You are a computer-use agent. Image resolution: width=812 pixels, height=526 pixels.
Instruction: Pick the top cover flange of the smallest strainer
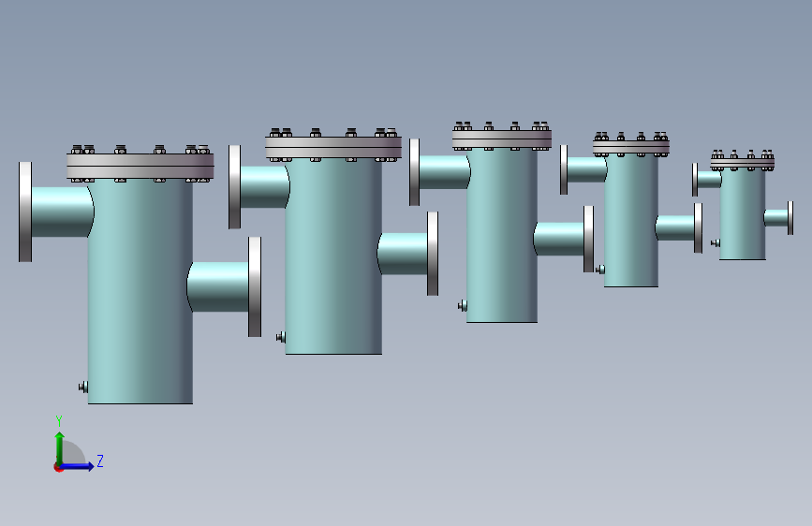[743, 164]
